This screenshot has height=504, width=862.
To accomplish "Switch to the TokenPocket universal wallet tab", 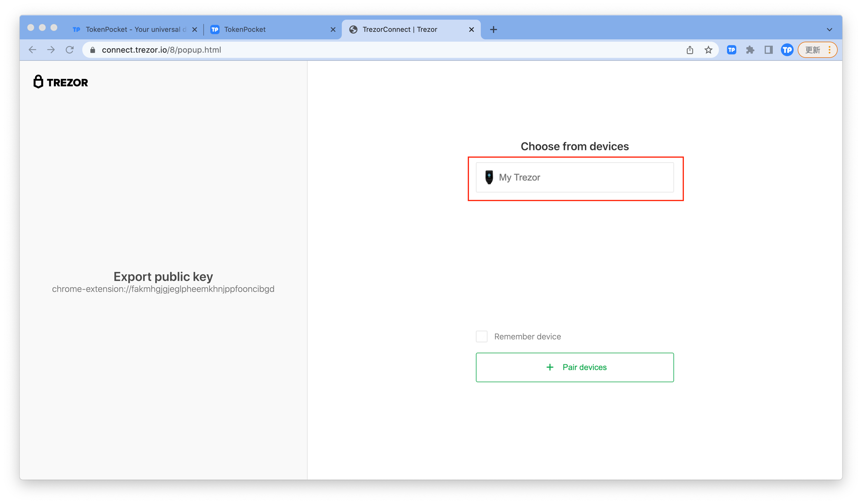I will click(131, 29).
